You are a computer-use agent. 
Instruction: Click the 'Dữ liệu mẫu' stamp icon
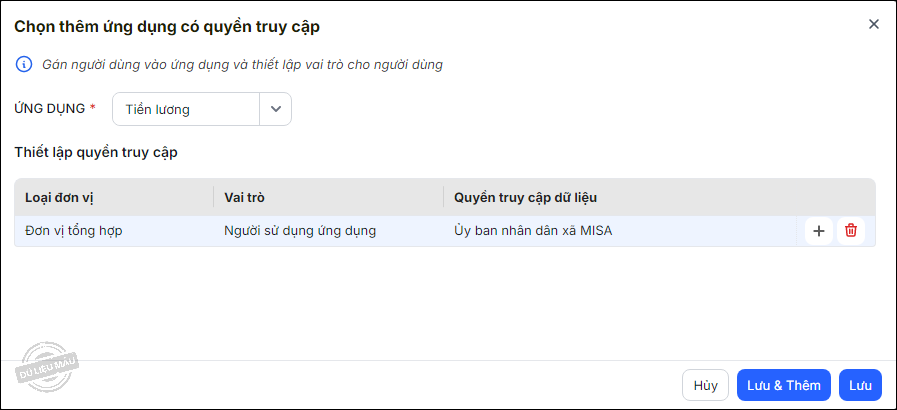click(x=47, y=367)
